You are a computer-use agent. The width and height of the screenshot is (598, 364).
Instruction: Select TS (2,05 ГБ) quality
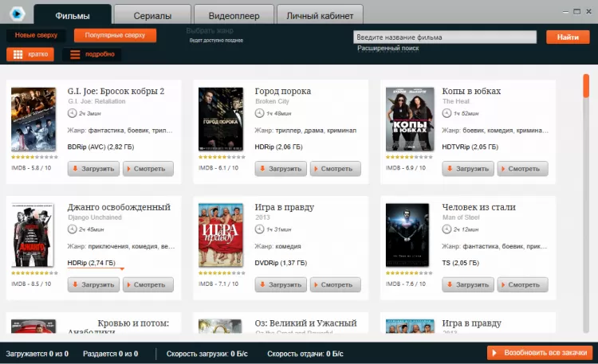tap(460, 263)
